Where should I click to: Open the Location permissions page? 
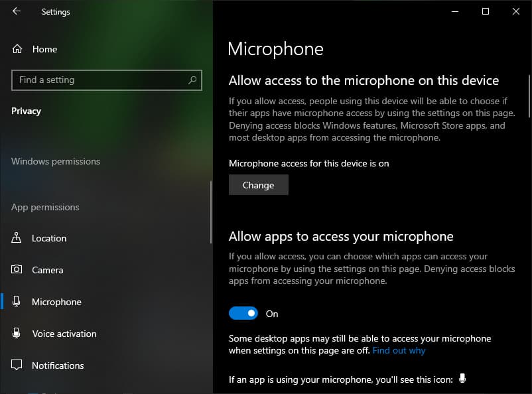49,238
